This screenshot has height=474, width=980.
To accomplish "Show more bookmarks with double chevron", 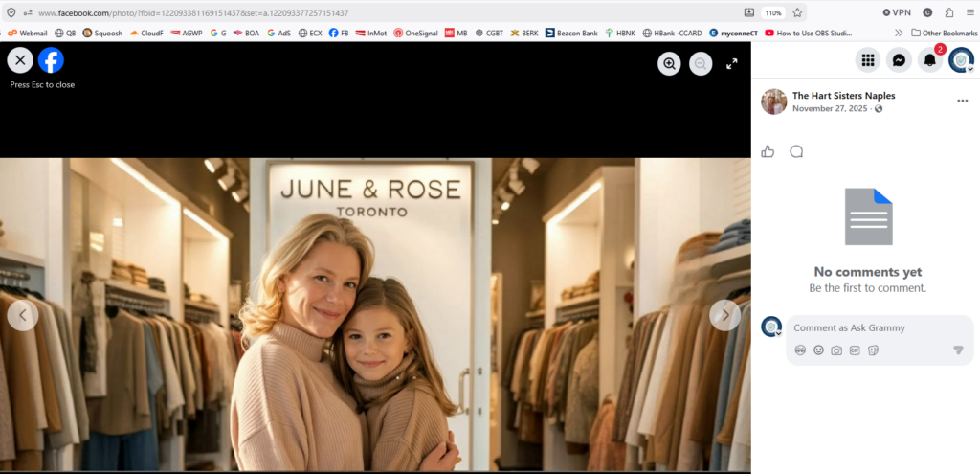I will tap(899, 34).
